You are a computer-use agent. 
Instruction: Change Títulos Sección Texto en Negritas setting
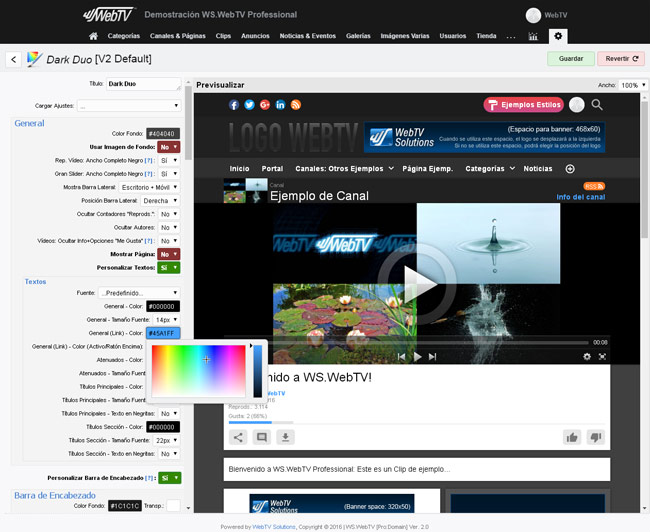pyautogui.click(x=169, y=454)
